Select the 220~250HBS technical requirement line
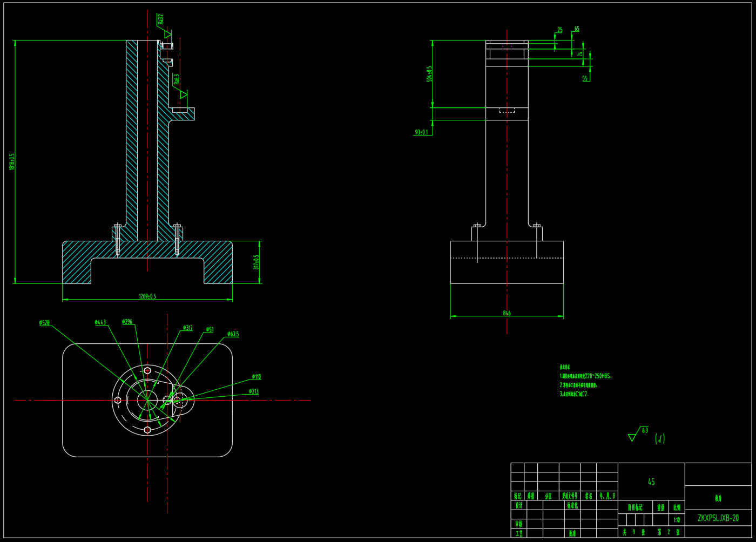The height and width of the screenshot is (542, 756). click(586, 376)
